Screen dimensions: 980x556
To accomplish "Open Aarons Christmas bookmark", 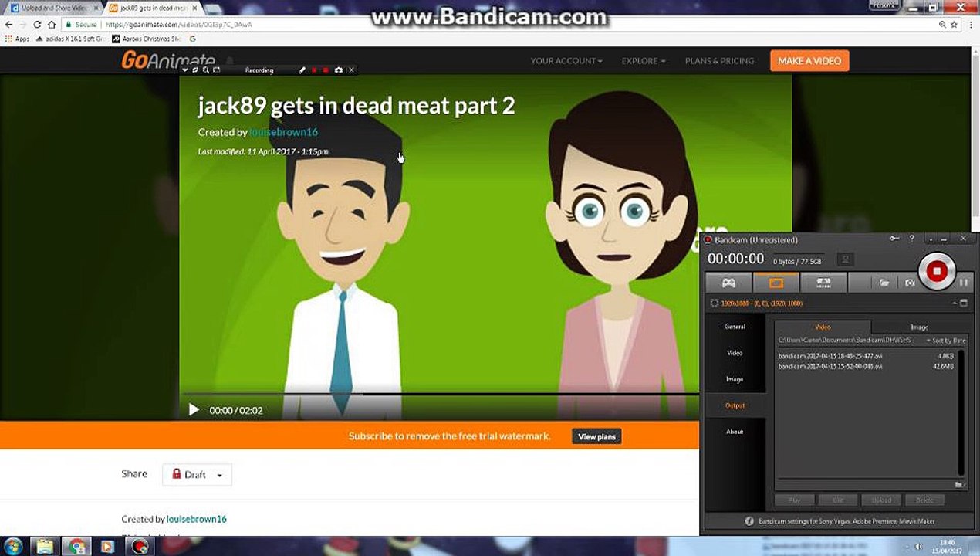I will click(147, 39).
